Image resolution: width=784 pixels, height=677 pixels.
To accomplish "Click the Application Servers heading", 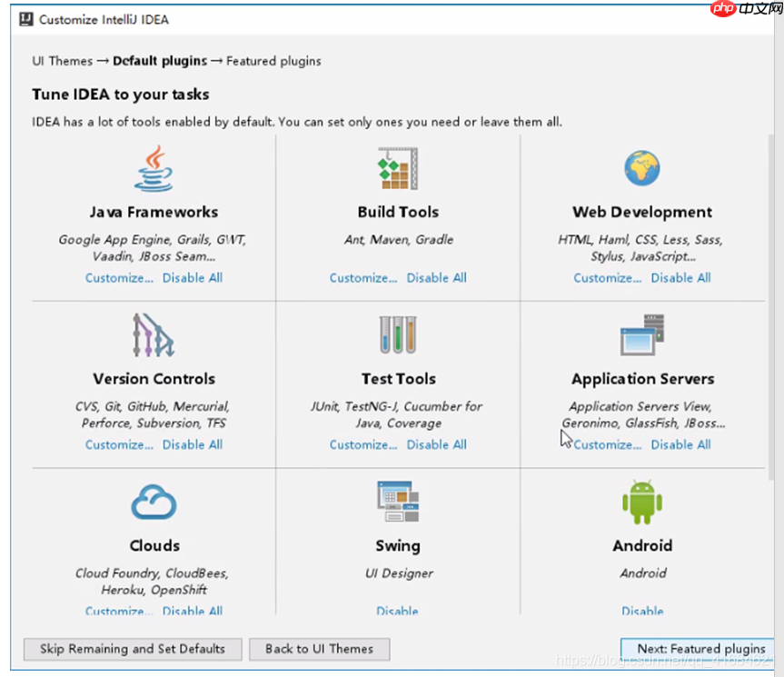I will (x=642, y=379).
